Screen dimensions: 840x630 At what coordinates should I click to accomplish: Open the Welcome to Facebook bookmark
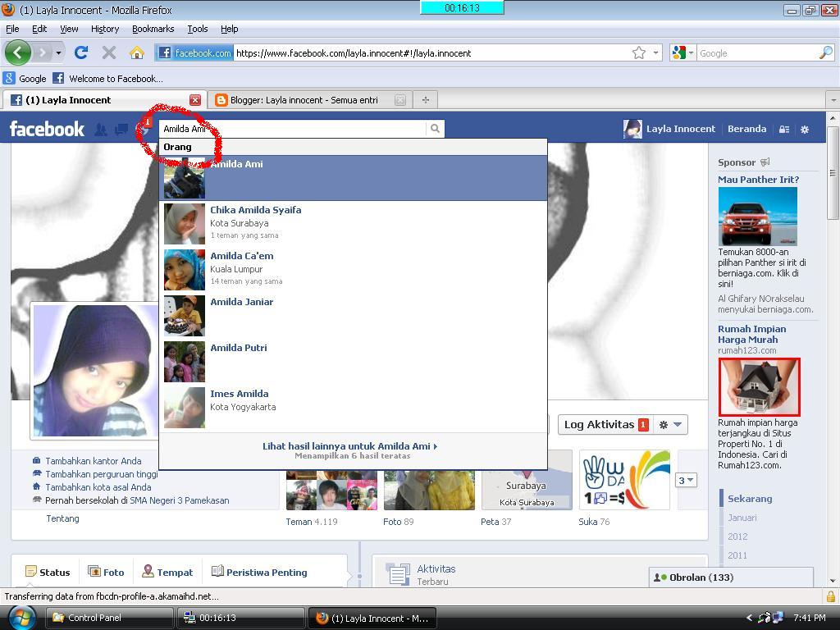pos(107,78)
